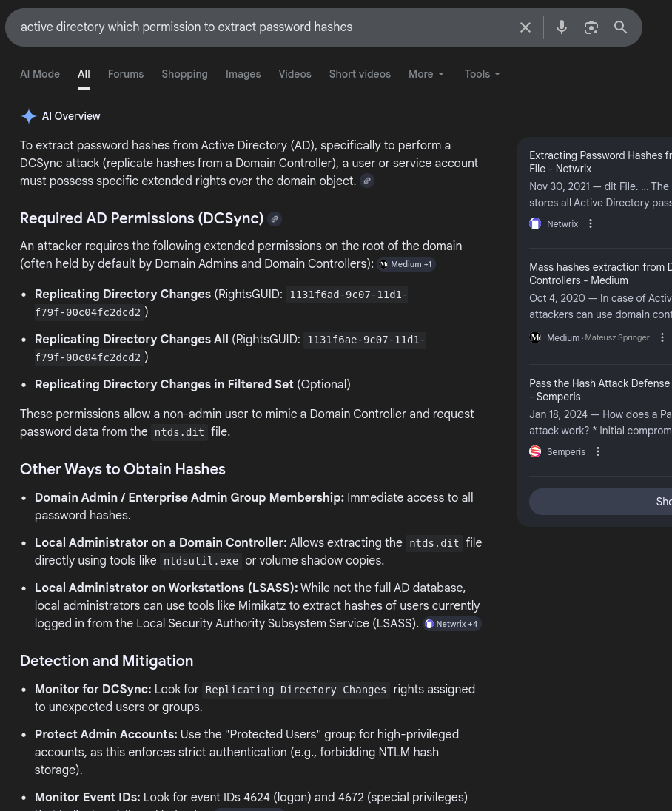Screen dimensions: 672x811
Task: Open options menu for Medium result
Action: click(662, 337)
